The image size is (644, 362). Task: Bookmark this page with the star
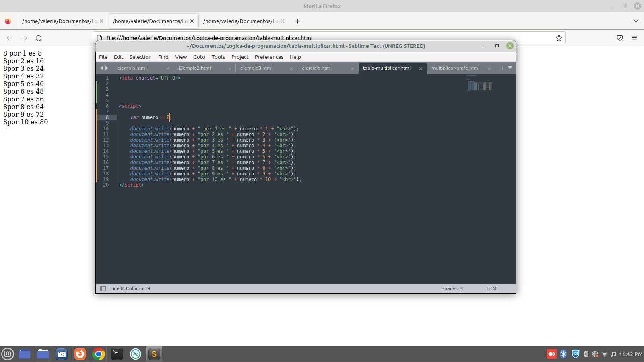[559, 38]
